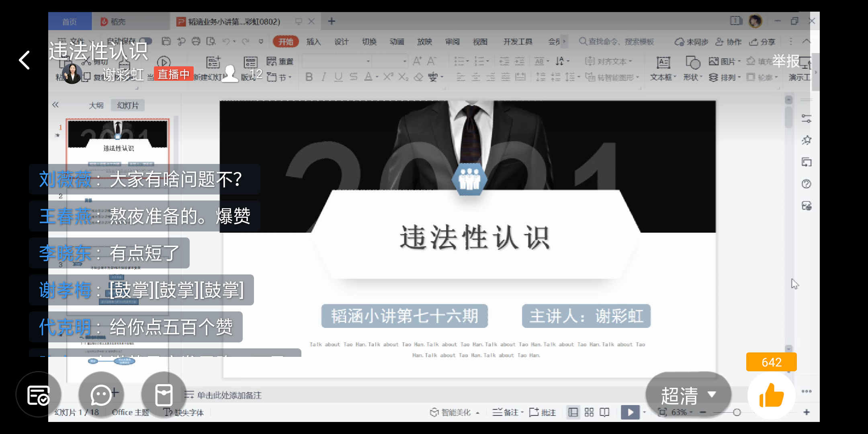Switch the side panel to 大纲 outline

pyautogui.click(x=96, y=105)
